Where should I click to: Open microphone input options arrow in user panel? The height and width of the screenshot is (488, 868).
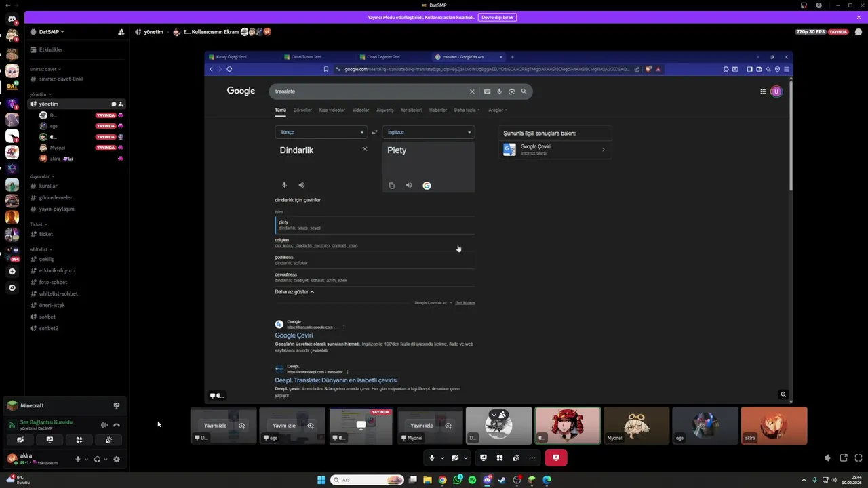pos(86,460)
